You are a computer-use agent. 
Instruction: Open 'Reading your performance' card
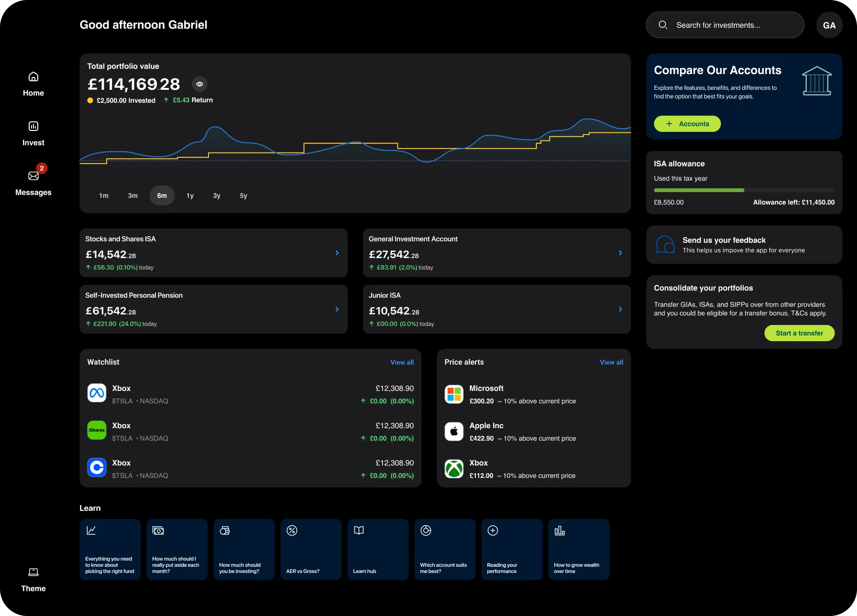click(x=512, y=550)
